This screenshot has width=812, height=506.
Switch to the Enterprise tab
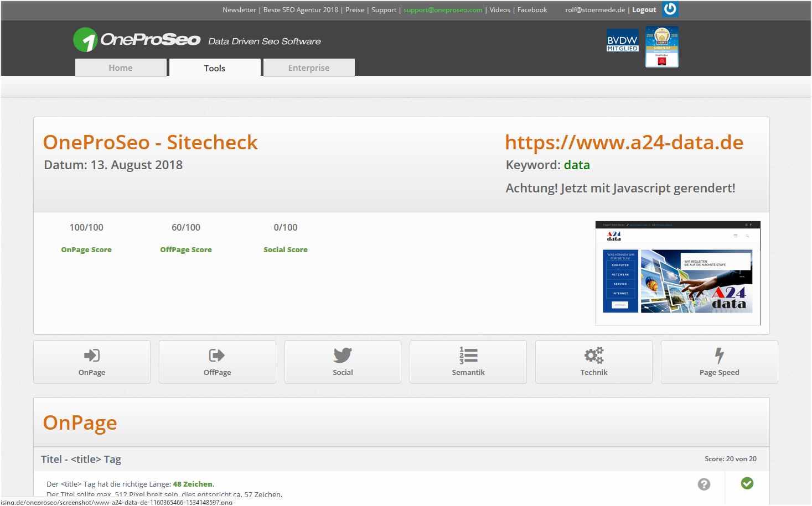(x=309, y=67)
